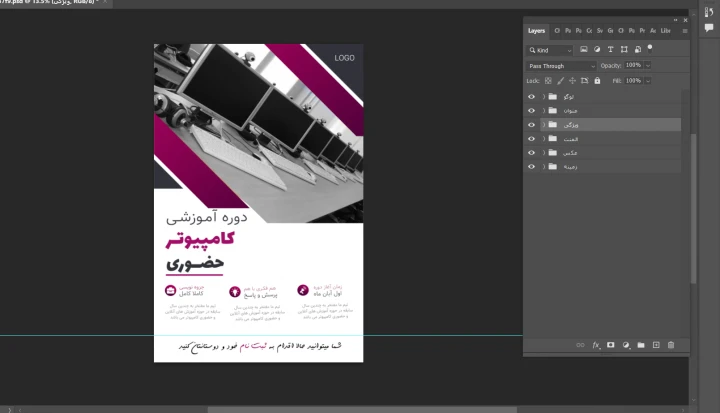Open the Kind filter dropdown
The height and width of the screenshot is (413, 720).
pyautogui.click(x=550, y=49)
